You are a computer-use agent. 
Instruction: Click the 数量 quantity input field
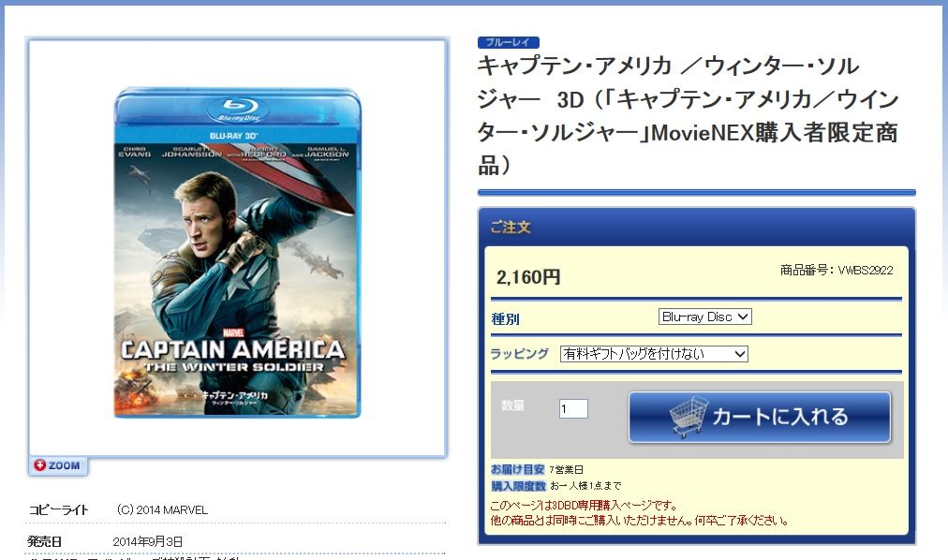click(573, 409)
